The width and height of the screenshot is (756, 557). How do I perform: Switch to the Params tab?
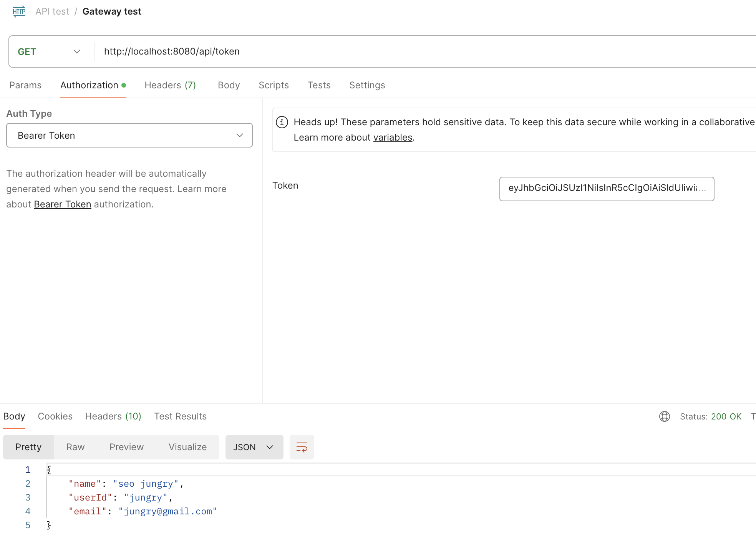tap(25, 85)
